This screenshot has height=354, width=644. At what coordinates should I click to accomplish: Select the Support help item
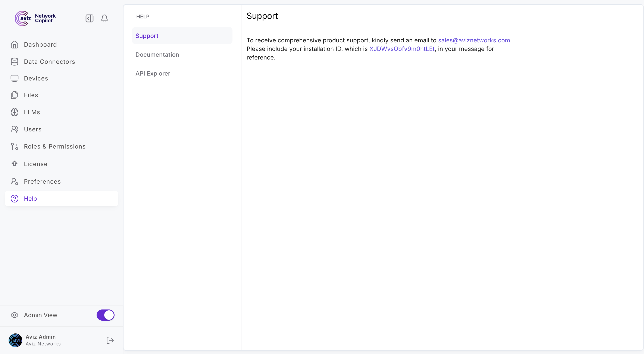147,36
